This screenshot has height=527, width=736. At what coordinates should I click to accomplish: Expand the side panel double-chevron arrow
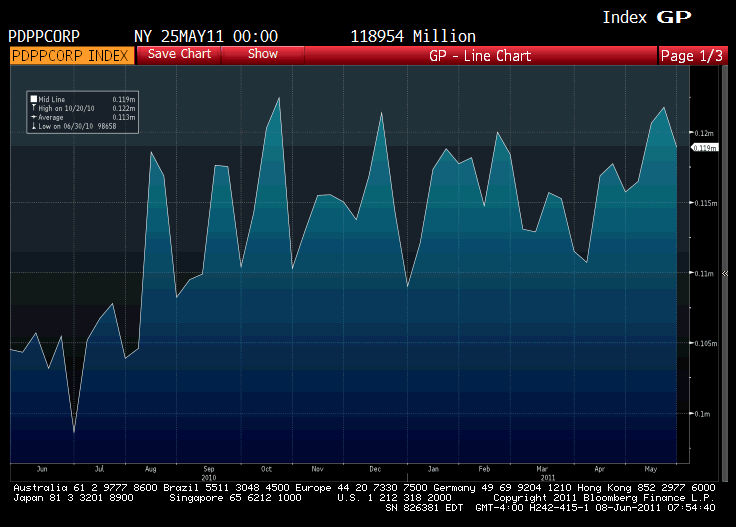(725, 273)
